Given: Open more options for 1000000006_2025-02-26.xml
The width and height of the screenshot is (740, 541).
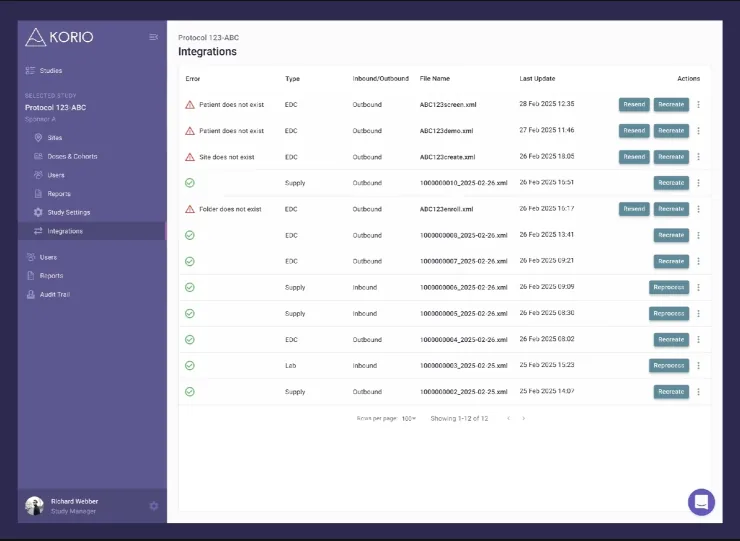Looking at the screenshot, I should point(698,287).
